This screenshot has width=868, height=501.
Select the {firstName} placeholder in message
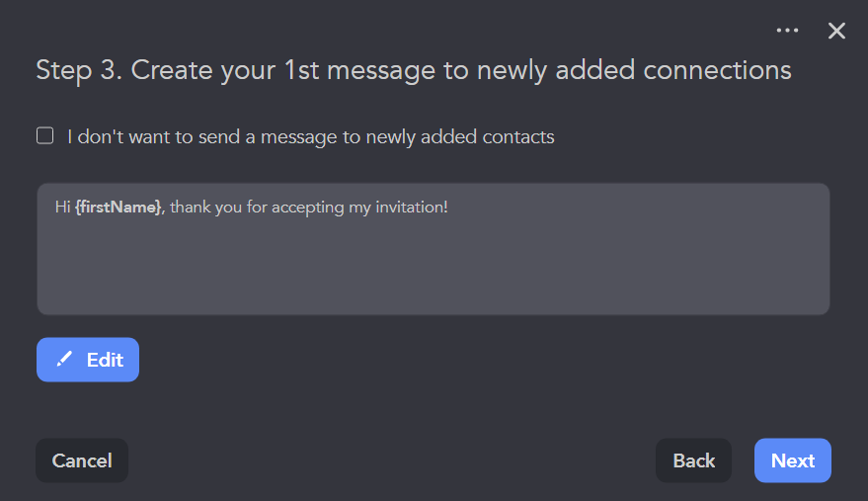[118, 208]
